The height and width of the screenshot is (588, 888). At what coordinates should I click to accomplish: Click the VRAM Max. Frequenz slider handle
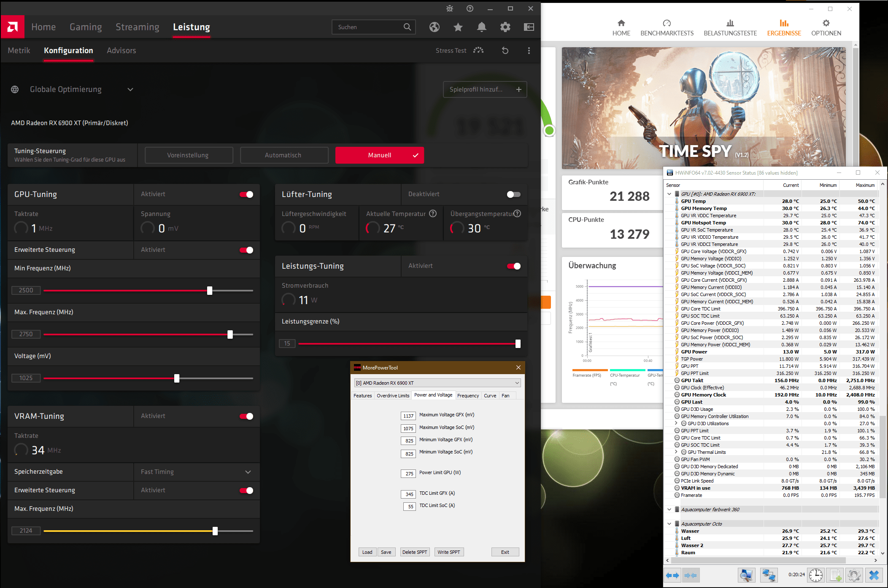(215, 531)
